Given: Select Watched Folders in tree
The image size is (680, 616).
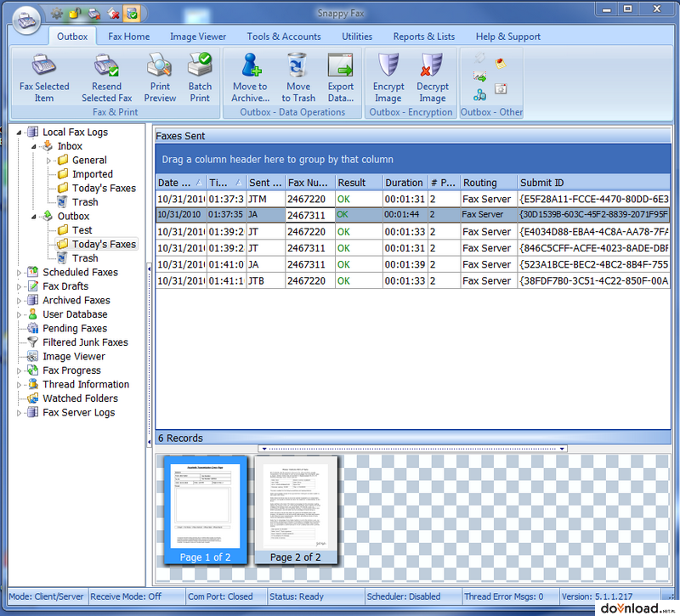Looking at the screenshot, I should point(80,398).
